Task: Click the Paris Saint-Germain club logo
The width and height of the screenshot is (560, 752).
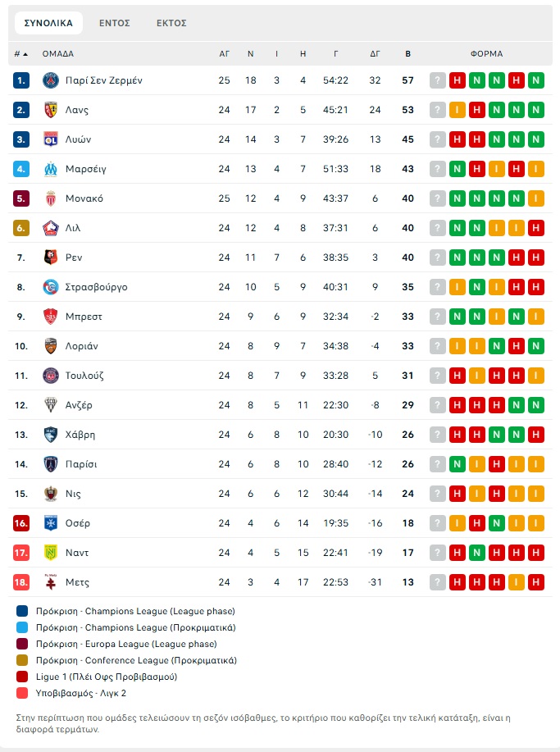Action: pos(51,80)
